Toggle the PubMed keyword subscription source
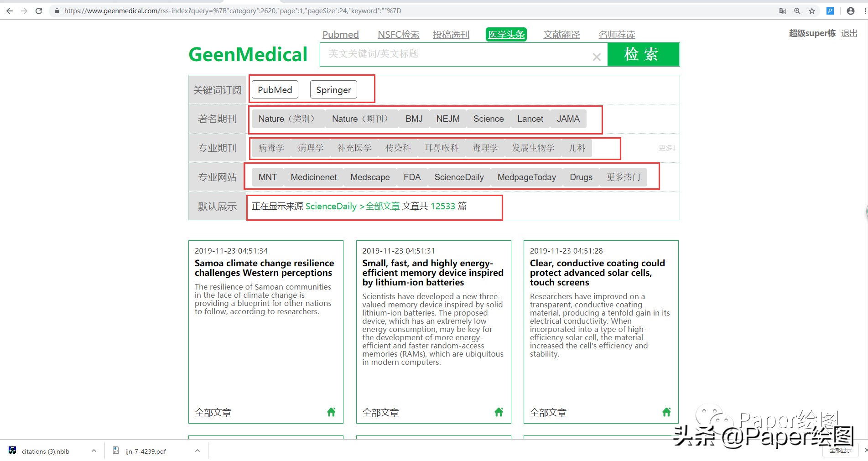Viewport: 868px width, 461px height. click(274, 89)
